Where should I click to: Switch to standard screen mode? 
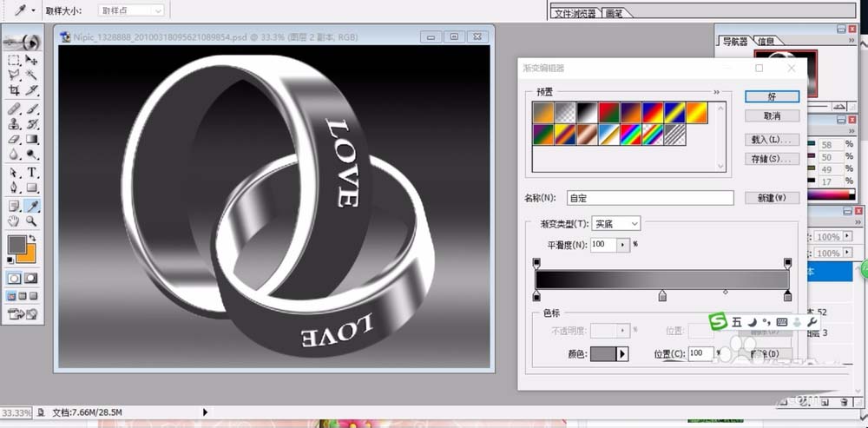[11, 296]
